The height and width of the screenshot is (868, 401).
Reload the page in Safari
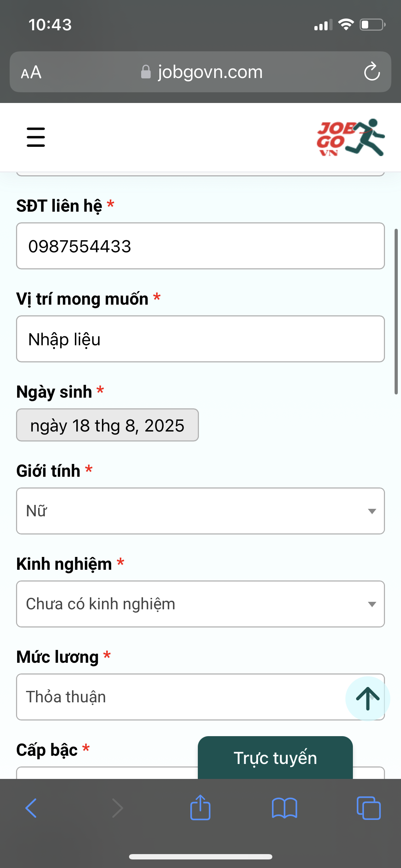point(372,72)
